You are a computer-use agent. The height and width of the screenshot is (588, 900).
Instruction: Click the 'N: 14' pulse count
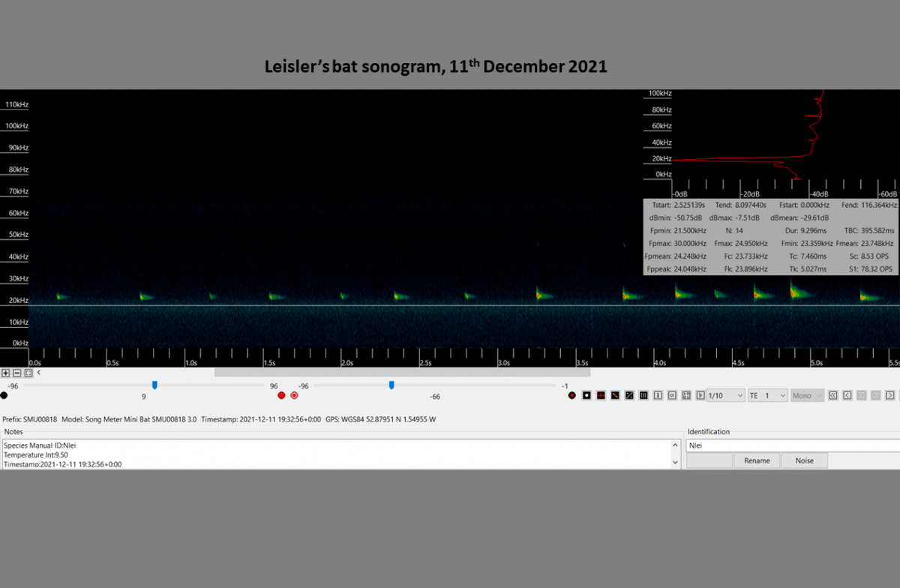(734, 230)
